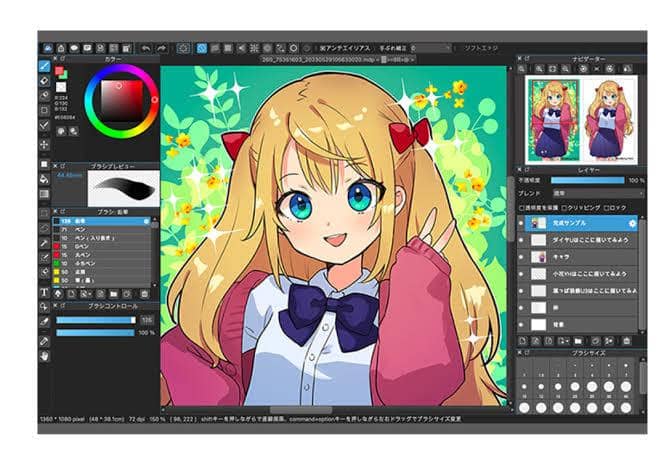The height and width of the screenshot is (456, 672).
Task: Click the Undo arrow in top toolbar
Action: coord(146,47)
